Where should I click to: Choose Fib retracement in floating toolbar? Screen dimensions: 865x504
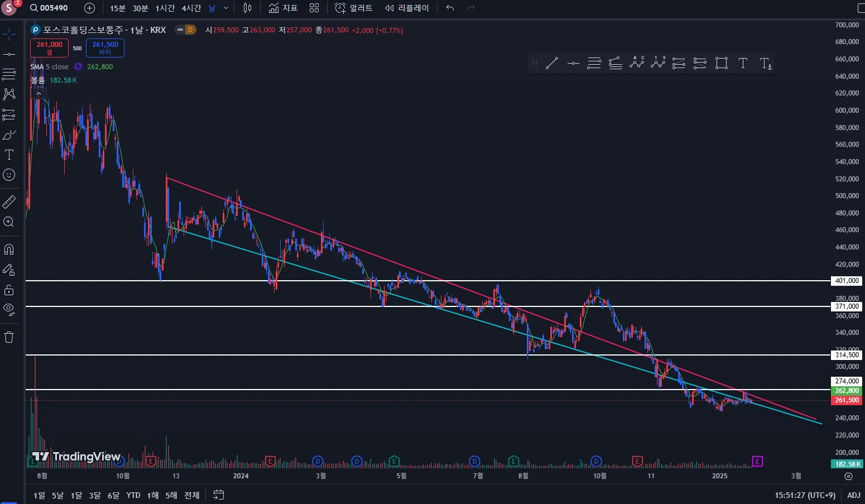coord(594,64)
